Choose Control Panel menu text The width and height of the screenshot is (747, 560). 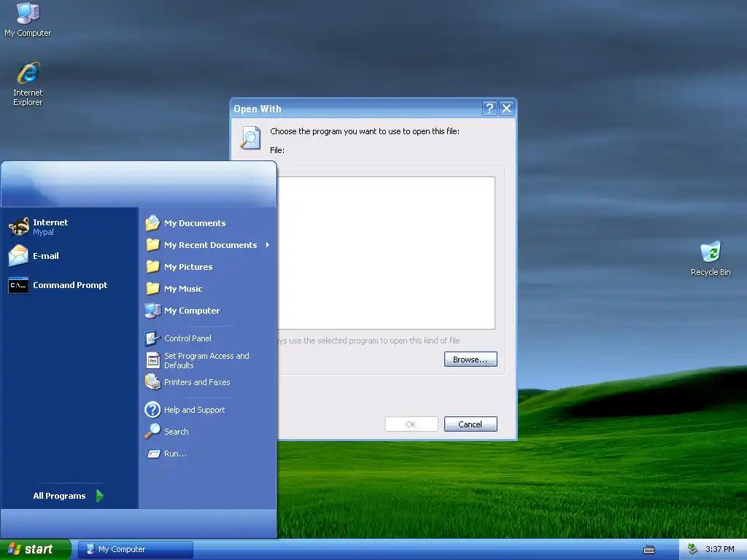[x=187, y=338]
